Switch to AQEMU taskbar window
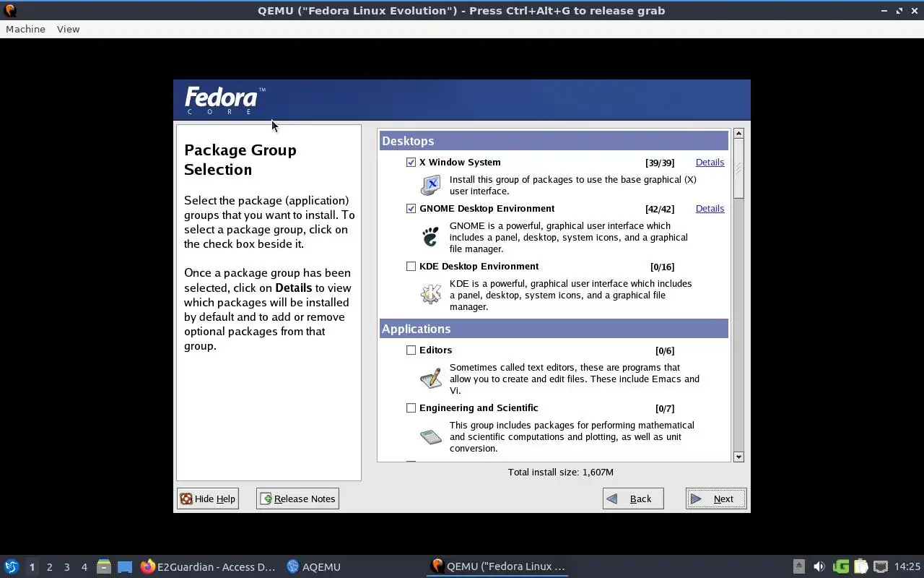The height and width of the screenshot is (578, 924). pos(313,566)
